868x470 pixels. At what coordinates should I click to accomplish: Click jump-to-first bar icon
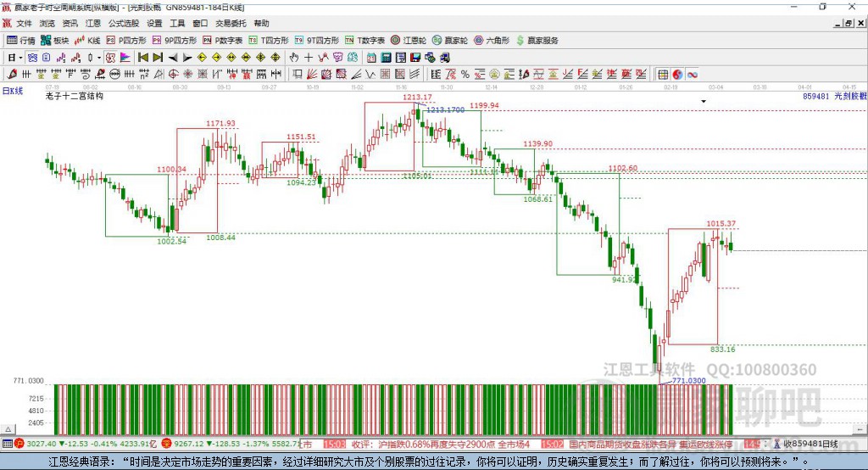tap(142, 57)
